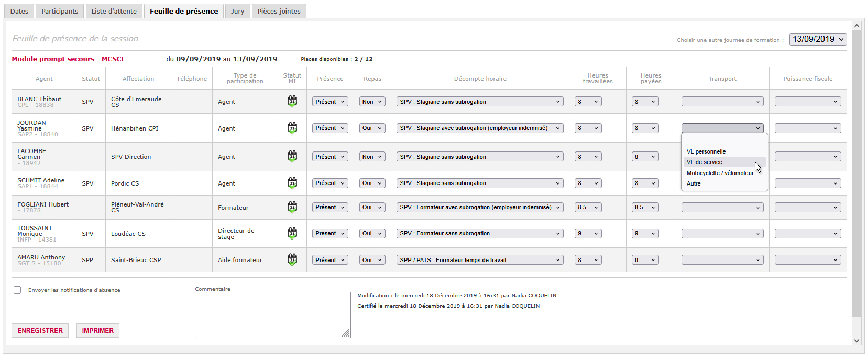Click agent name 'BLANC Thibaut'

tap(39, 99)
